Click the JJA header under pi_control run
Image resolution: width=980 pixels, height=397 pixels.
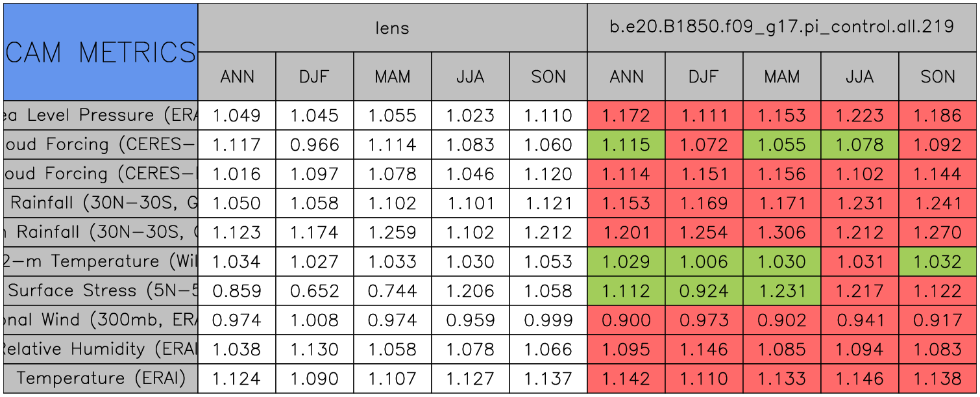click(860, 77)
